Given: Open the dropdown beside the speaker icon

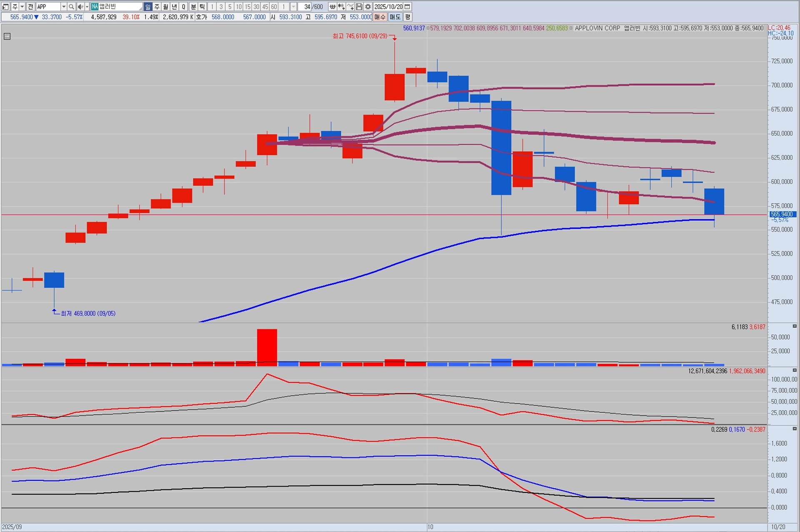Looking at the screenshot, I should [87, 7].
